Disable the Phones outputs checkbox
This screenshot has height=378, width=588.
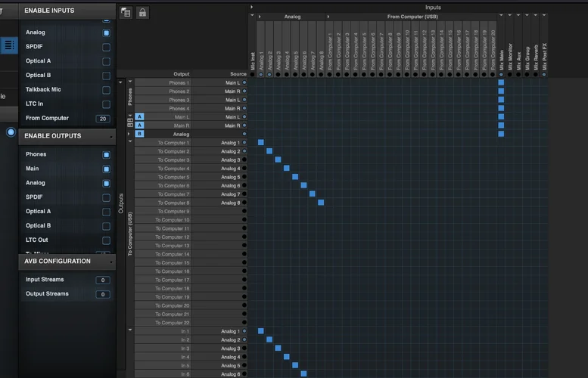tap(106, 155)
